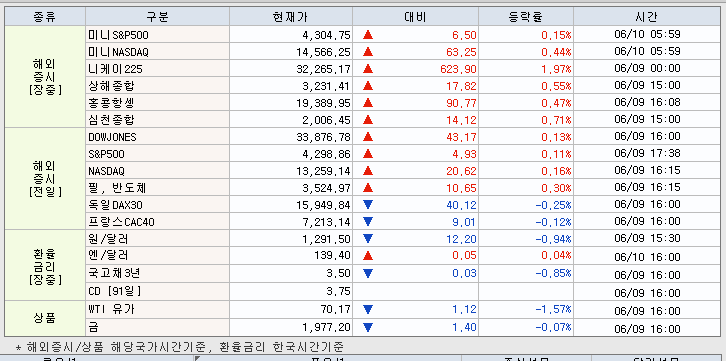Image resolution: width=726 pixels, height=361 pixels.
Task: Click the red up arrow for 홍콩항셍
Action: coord(368,103)
